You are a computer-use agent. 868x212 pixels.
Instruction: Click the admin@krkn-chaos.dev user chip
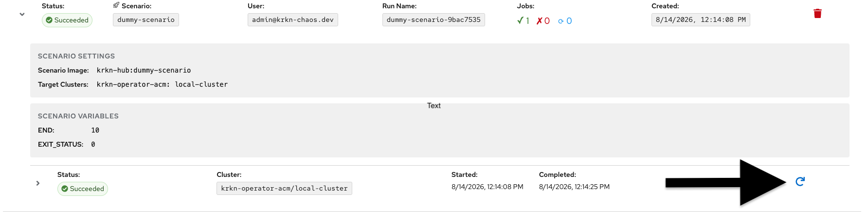[x=293, y=19]
